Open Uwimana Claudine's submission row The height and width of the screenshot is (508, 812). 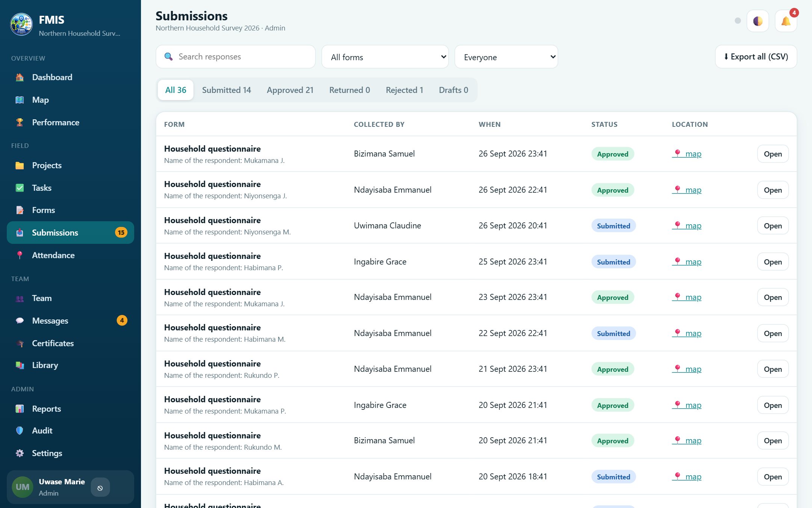click(x=773, y=226)
